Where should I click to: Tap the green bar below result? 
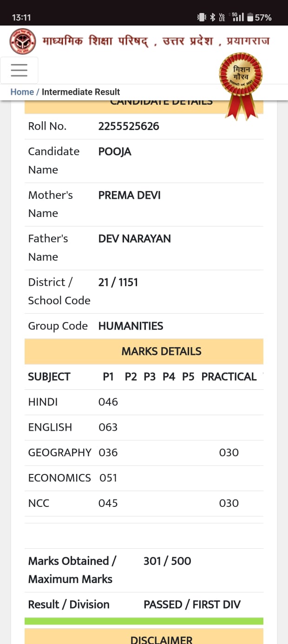[x=144, y=621]
